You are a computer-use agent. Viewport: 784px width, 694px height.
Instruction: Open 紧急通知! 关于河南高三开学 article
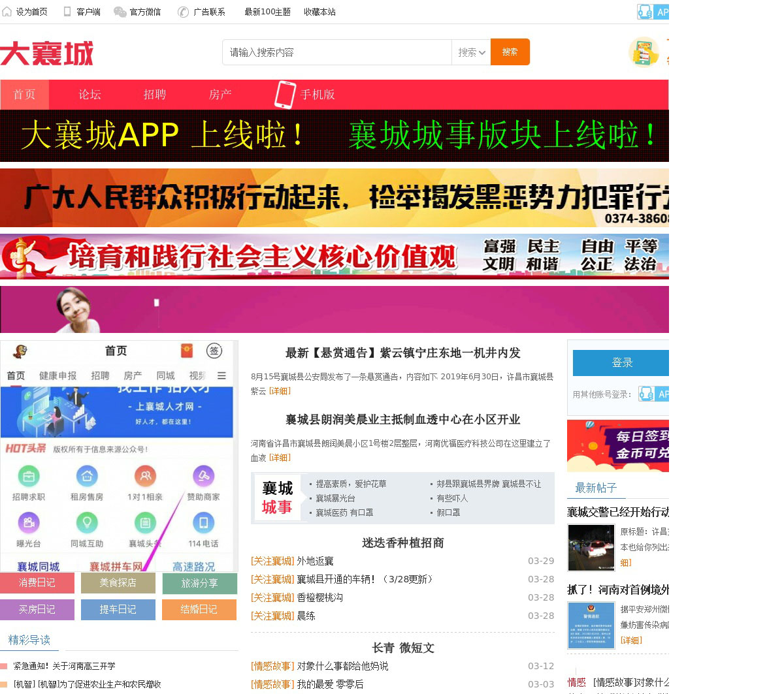tap(64, 667)
